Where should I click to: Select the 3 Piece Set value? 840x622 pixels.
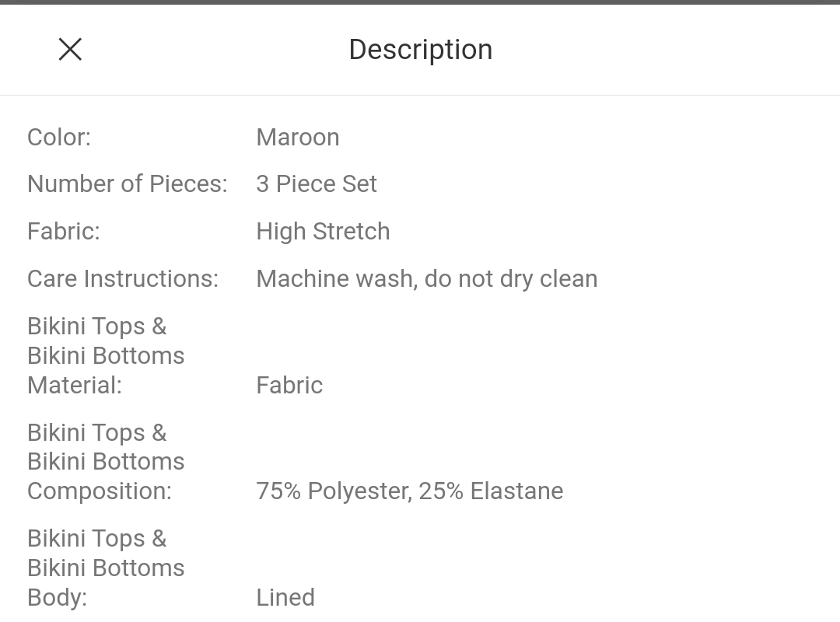pos(317,183)
